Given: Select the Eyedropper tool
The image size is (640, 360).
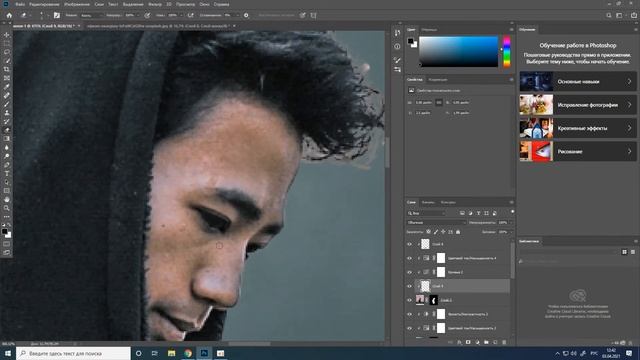Looking at the screenshot, I should [x=7, y=87].
